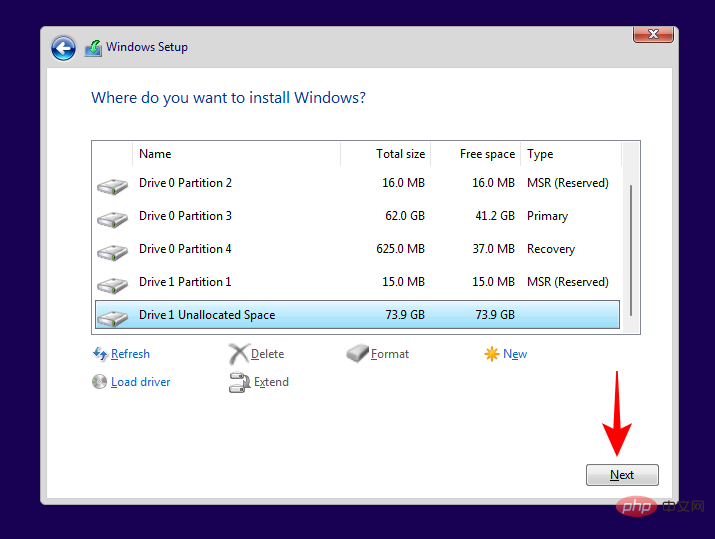The height and width of the screenshot is (539, 715).
Task: Proceed with the Next button
Action: pyautogui.click(x=622, y=475)
